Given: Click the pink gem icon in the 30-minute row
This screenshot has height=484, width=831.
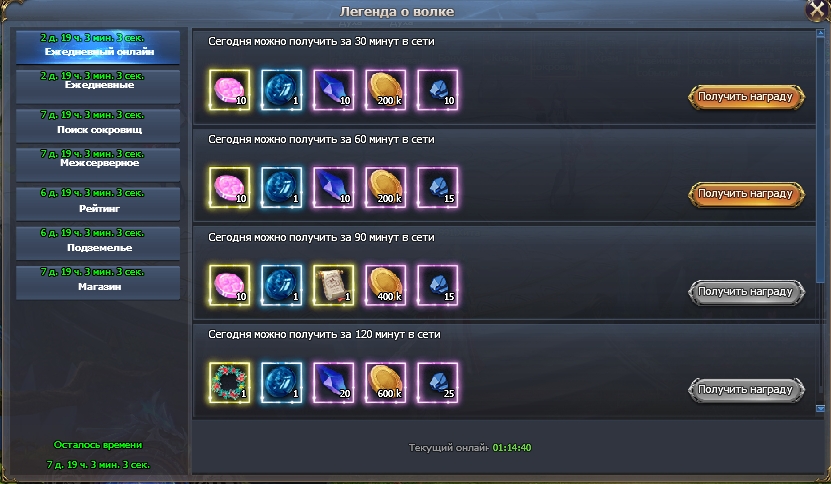Looking at the screenshot, I should 229,90.
